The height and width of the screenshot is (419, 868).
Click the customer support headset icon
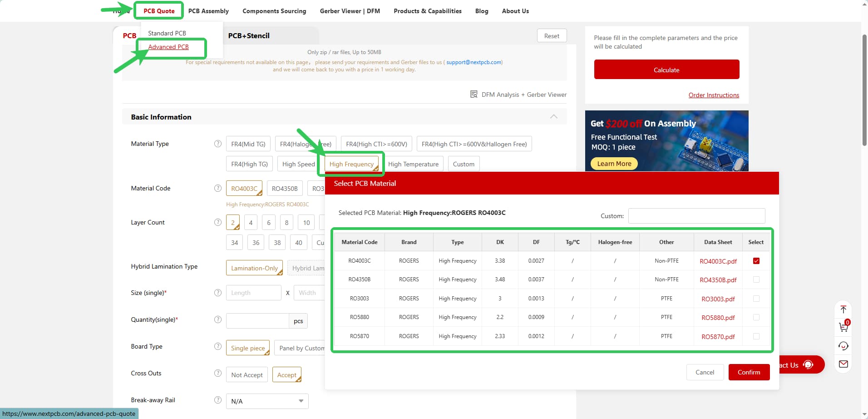click(843, 346)
